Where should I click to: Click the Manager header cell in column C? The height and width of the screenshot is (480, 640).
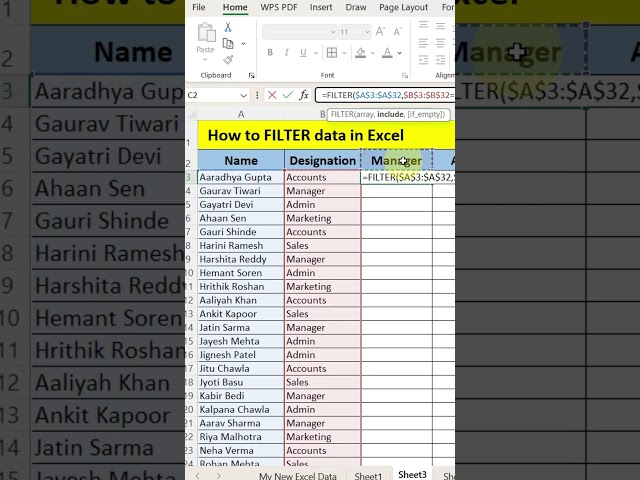[x=396, y=160]
